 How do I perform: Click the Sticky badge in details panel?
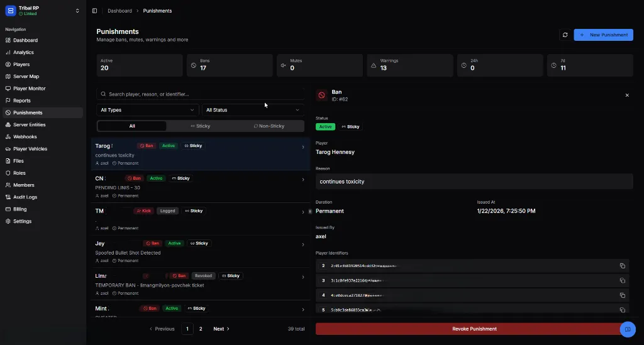tap(350, 127)
